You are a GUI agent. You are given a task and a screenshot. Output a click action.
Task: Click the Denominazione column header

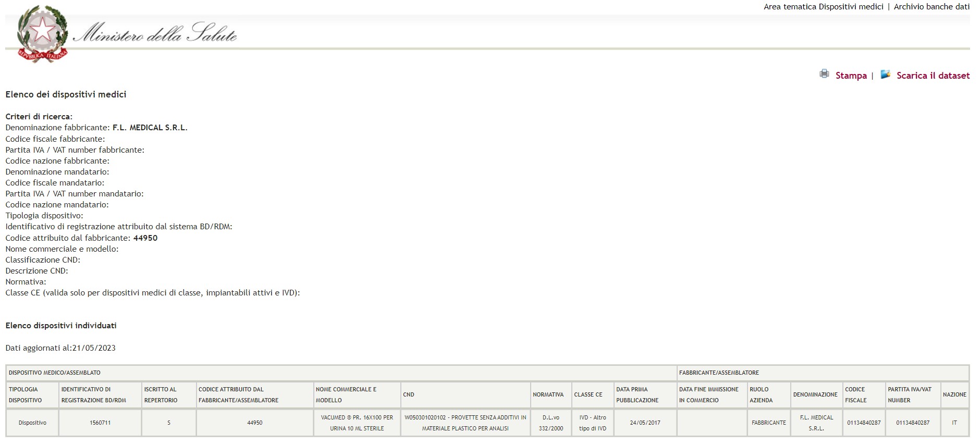click(815, 395)
